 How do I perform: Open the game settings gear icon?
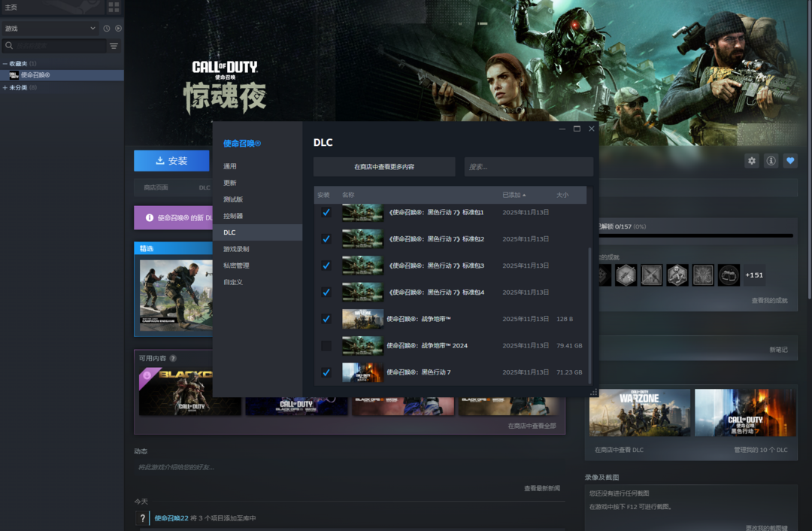pyautogui.click(x=752, y=161)
